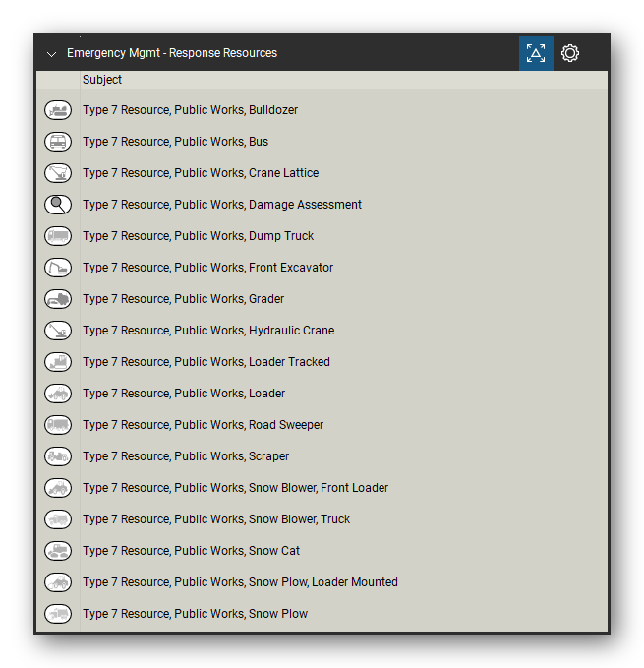Click the Crane Lattice resource icon
Screen dimensions: 644x668
[58, 173]
